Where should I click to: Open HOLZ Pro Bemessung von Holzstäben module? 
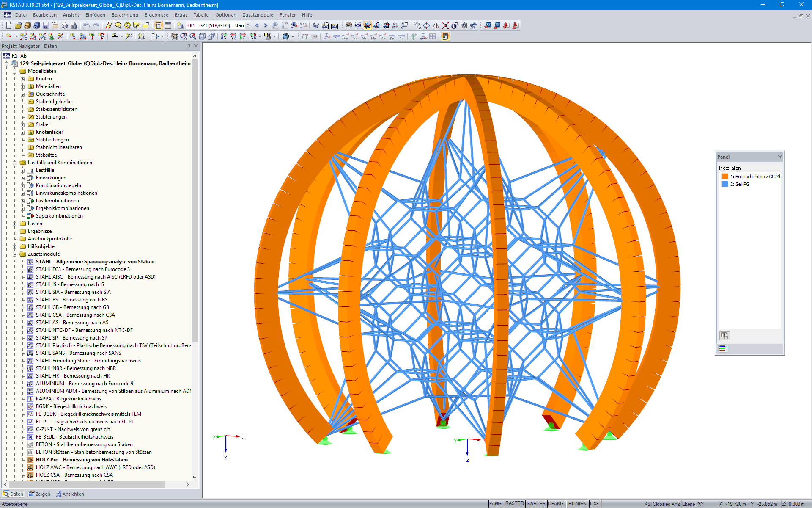(x=82, y=460)
